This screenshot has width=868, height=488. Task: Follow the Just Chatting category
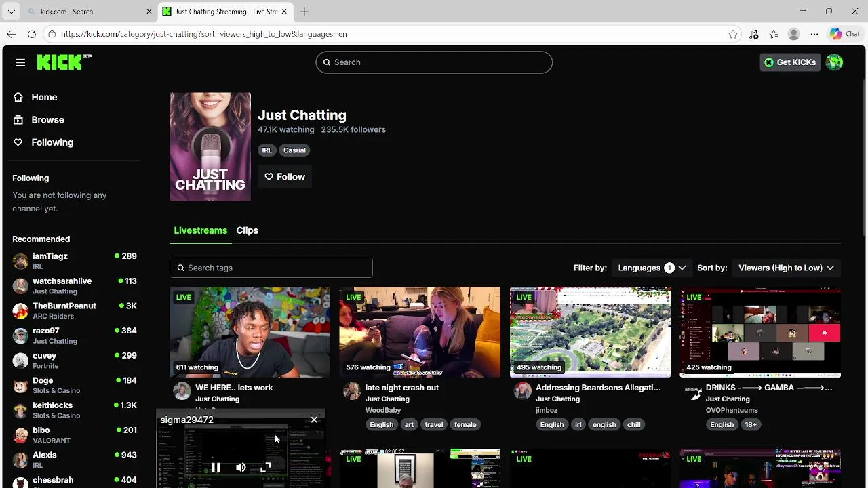click(285, 177)
